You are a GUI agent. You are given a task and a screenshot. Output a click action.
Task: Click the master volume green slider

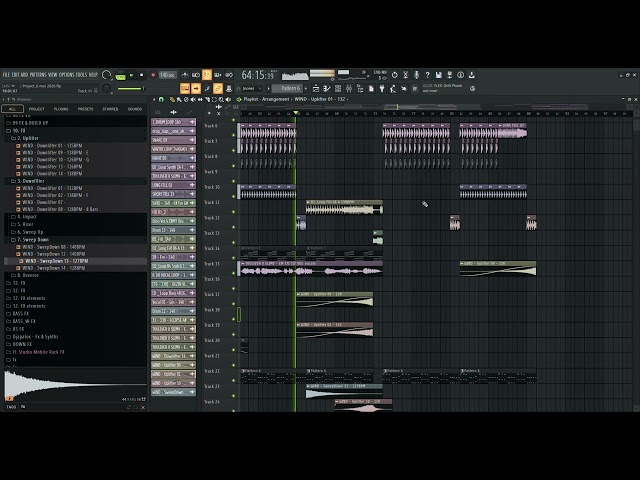pyautogui.click(x=131, y=89)
